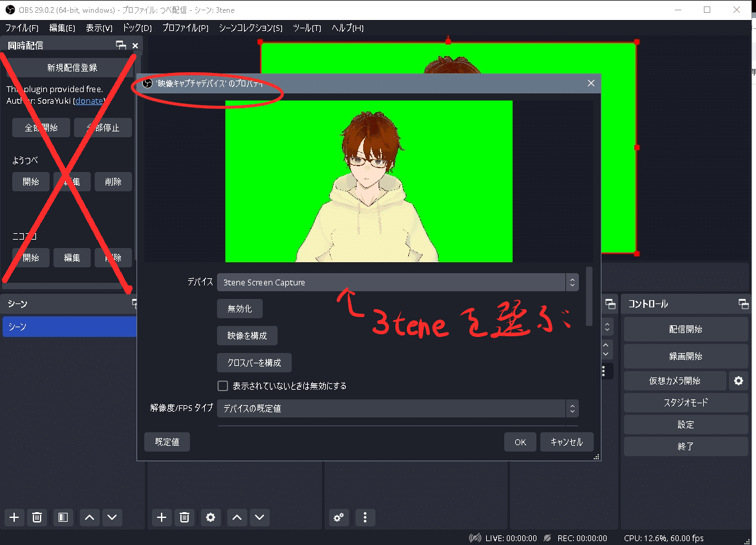The image size is (756, 545).
Task: Click REC: 00:00:00 status indicator
Action: (575, 539)
